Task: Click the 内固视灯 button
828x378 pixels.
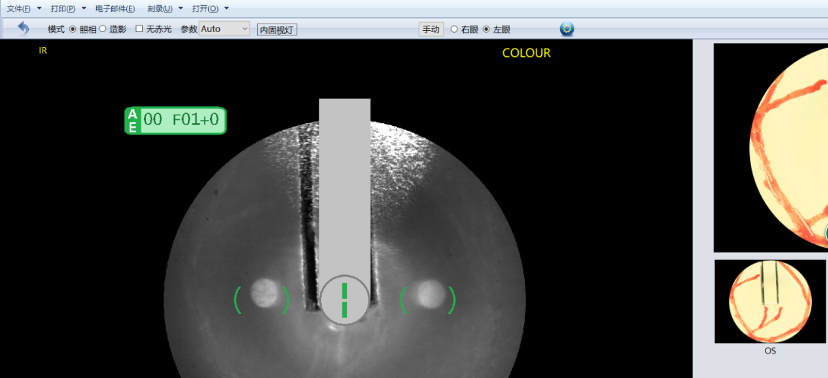Action: tap(277, 30)
